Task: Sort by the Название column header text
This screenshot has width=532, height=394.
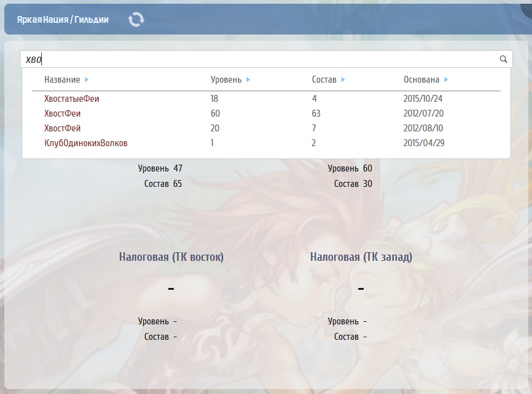Action: tap(62, 80)
